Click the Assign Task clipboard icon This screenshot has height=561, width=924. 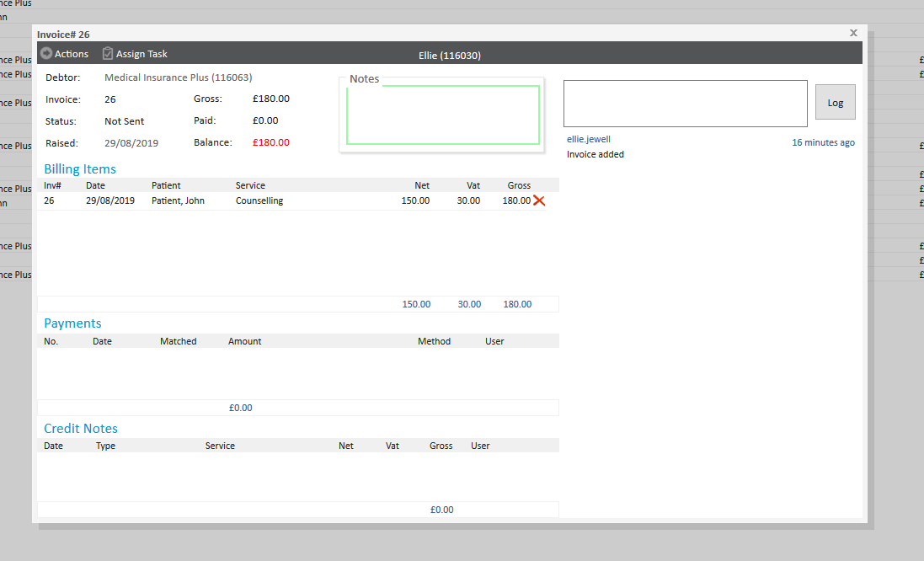(107, 54)
